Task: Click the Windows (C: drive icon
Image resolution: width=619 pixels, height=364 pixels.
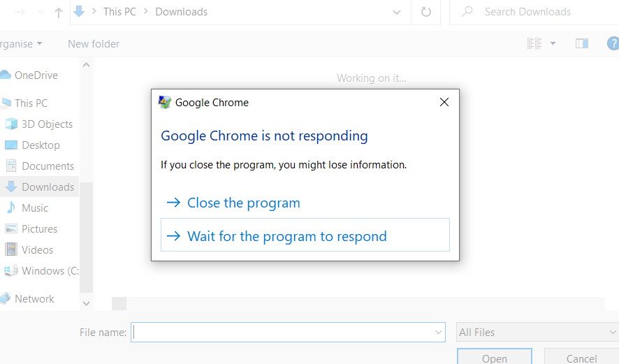Action: point(11,270)
